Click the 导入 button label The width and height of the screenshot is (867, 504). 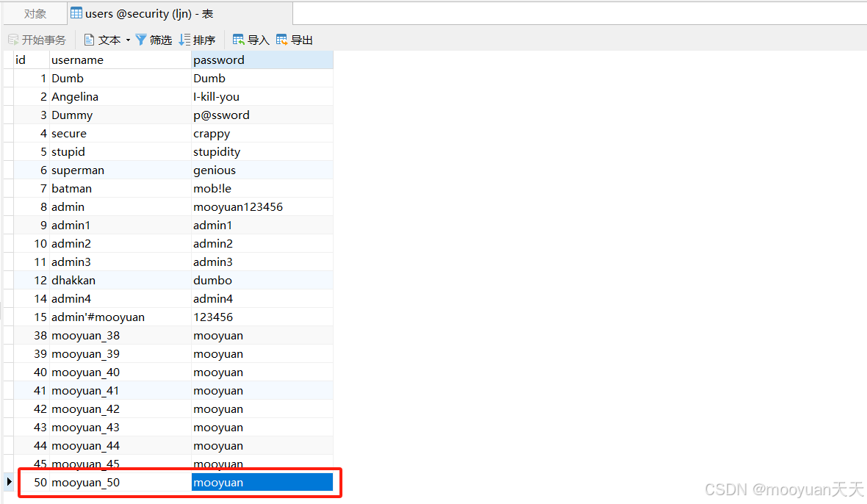(258, 40)
